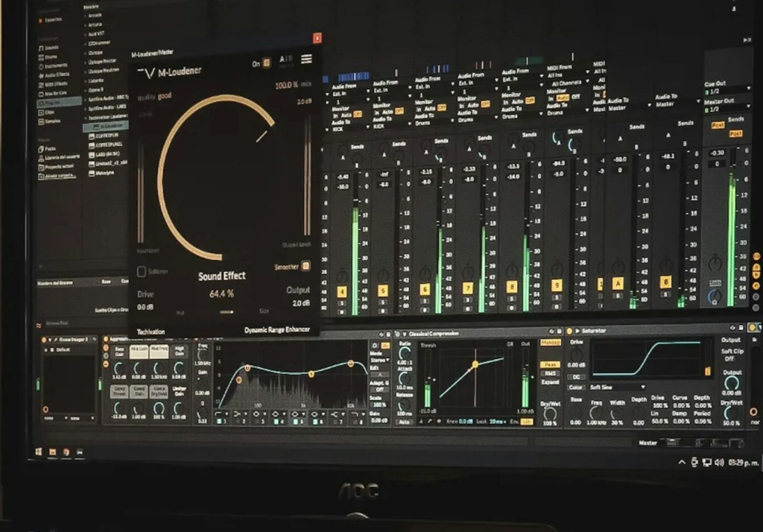Image resolution: width=763 pixels, height=532 pixels.
Task: Open EQ Eight Mode Stereo dropdown
Action: [x=380, y=360]
